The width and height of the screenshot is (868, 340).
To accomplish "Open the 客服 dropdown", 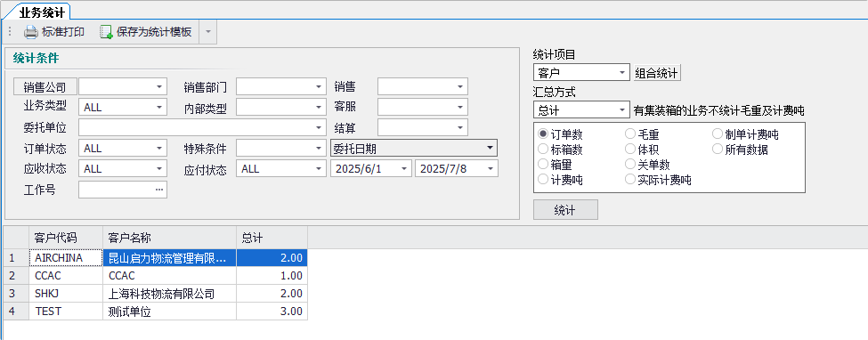I will point(460,108).
